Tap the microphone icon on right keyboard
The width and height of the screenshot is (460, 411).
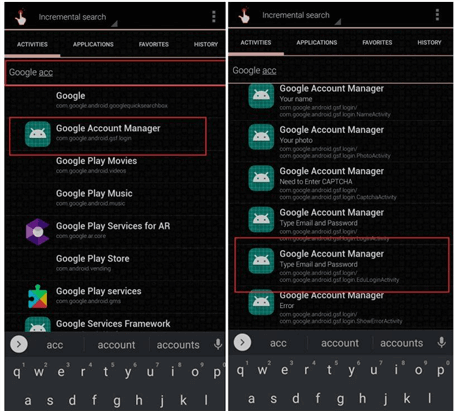tap(442, 342)
